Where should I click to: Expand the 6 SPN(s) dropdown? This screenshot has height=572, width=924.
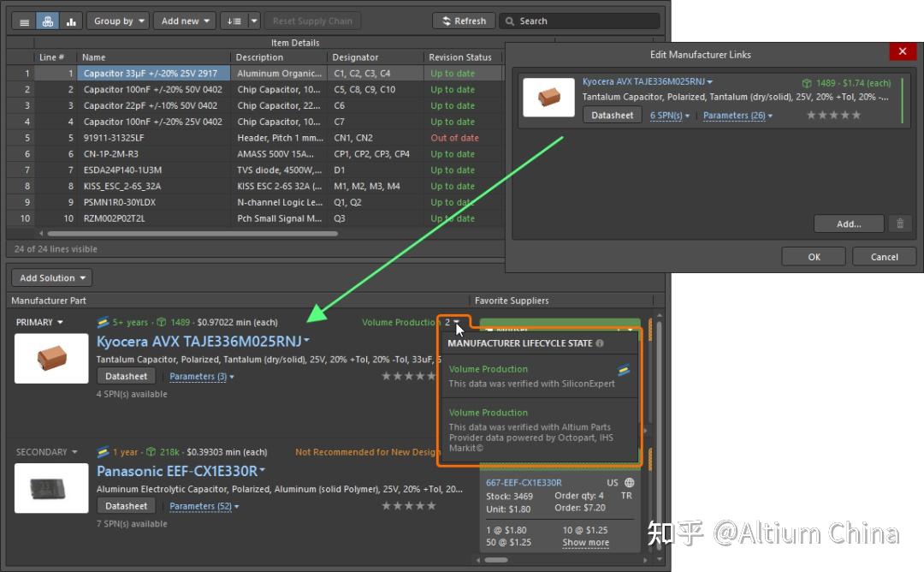pos(669,116)
